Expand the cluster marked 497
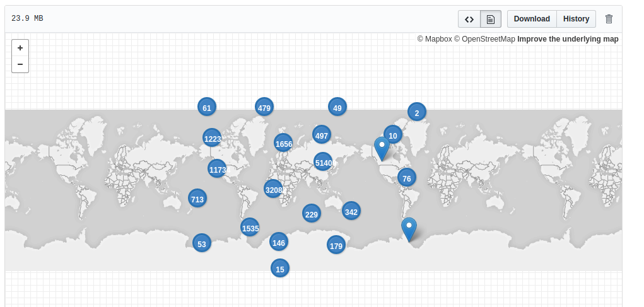The width and height of the screenshot is (644, 307). point(322,135)
